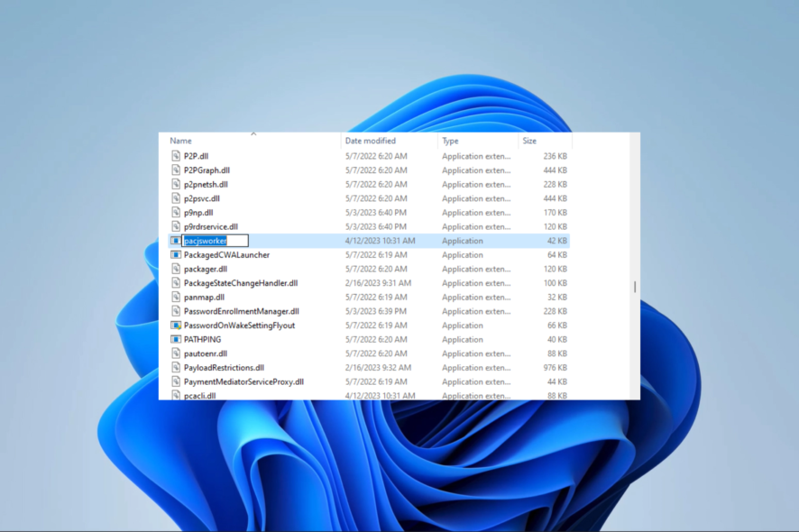Screen dimensions: 799x532
Task: Click the 32 KB size value
Action: [x=557, y=297]
